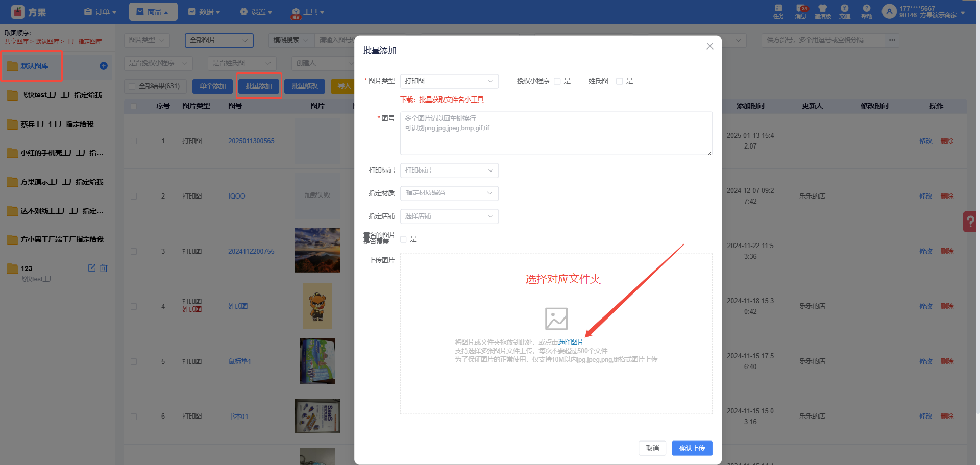Open the folder starting with 达不刘线上工厂
This screenshot has width=980, height=465.
[55, 211]
